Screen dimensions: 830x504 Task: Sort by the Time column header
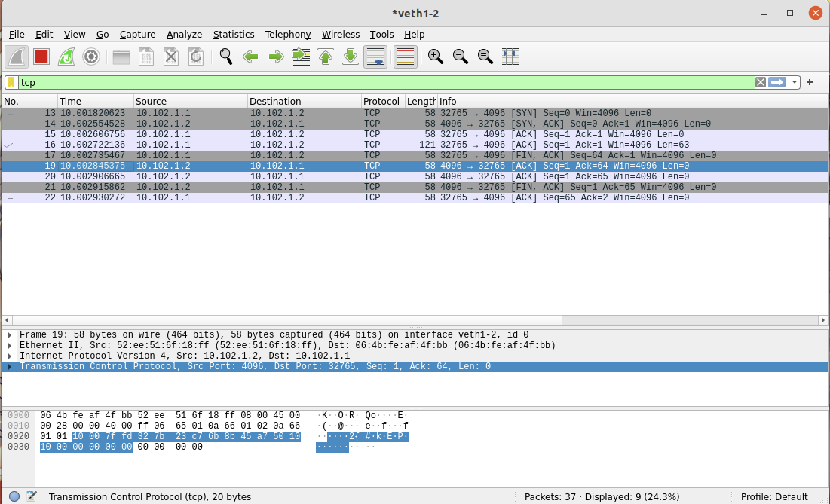tap(96, 101)
